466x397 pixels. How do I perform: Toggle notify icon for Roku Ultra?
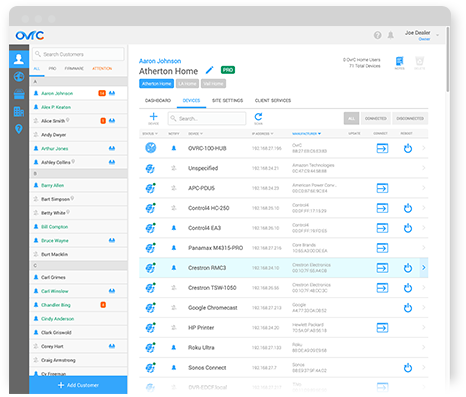click(x=174, y=348)
